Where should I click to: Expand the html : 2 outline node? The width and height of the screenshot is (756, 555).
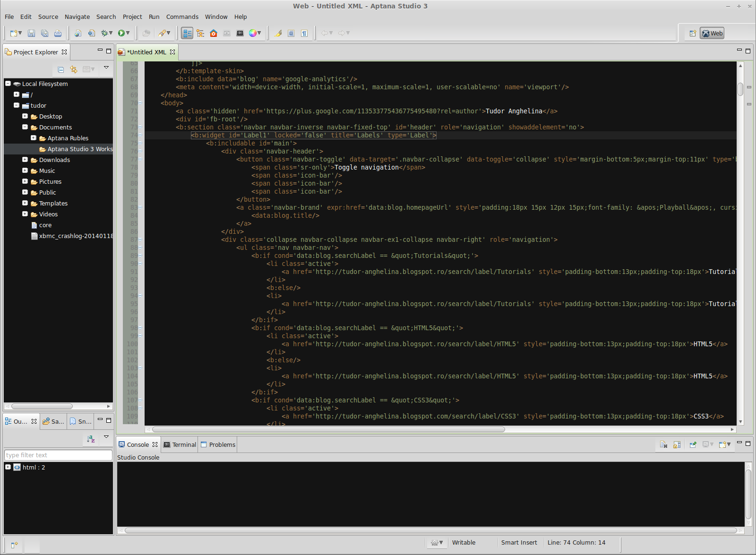tap(8, 467)
